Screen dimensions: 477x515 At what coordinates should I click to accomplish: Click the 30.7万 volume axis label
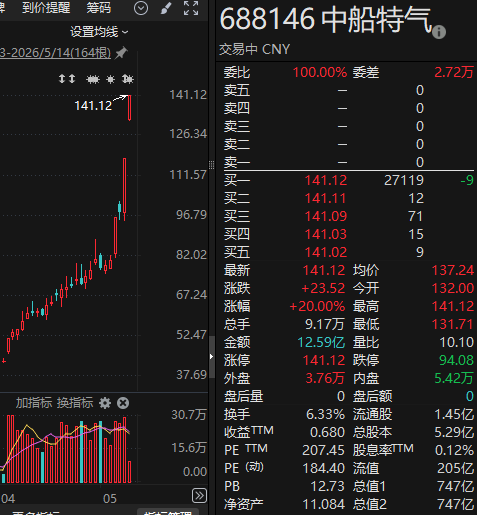(189, 415)
